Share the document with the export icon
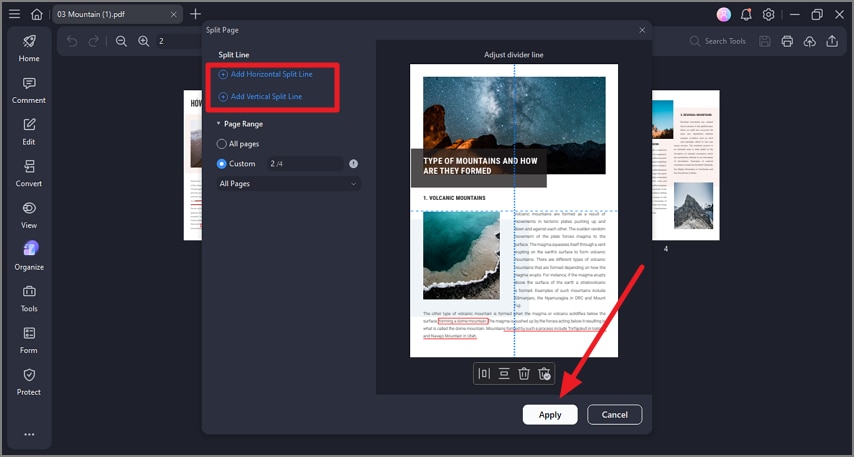 [832, 41]
